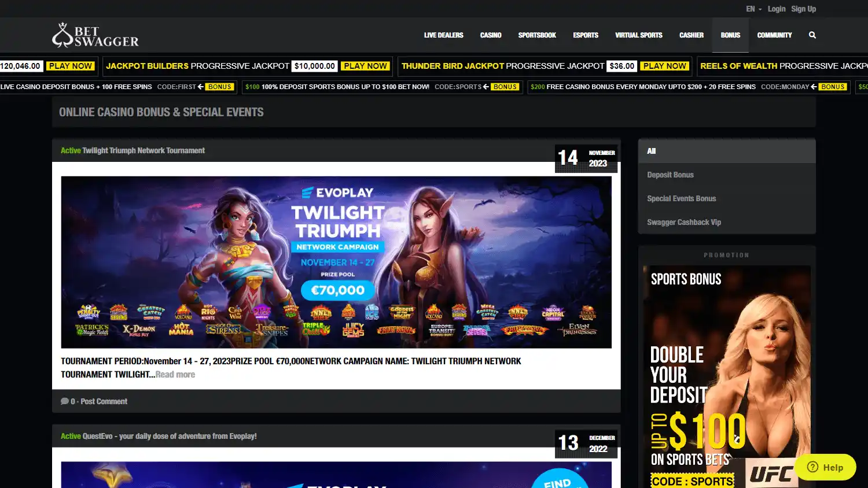Click the Help chat widget
Viewport: 868px width, 488px height.
[825, 467]
